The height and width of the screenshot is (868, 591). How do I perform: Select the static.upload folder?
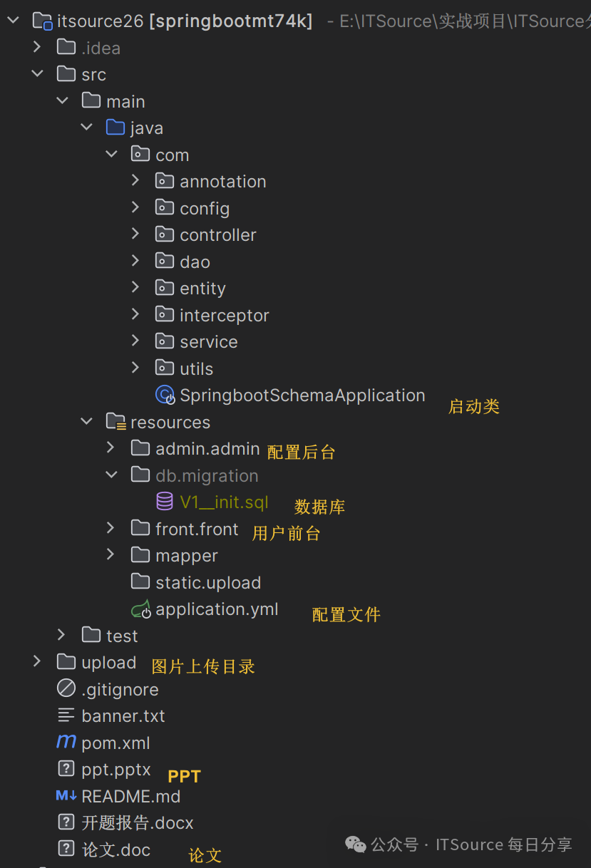tap(208, 582)
